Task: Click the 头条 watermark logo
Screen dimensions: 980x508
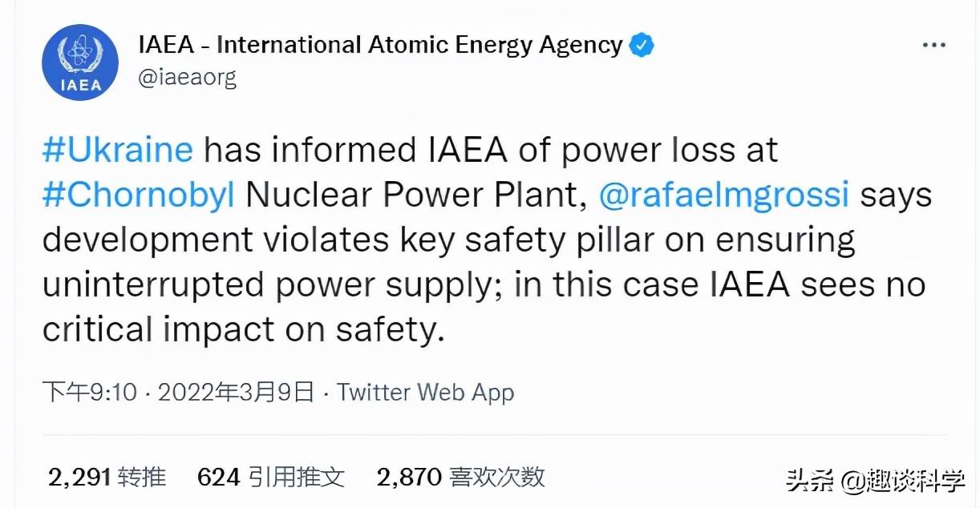Action: [812, 482]
